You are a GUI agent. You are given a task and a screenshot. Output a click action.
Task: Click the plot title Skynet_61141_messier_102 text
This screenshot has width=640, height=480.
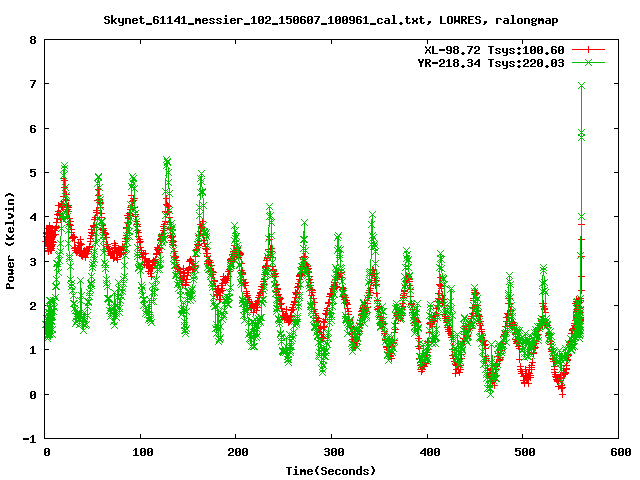[x=331, y=20]
